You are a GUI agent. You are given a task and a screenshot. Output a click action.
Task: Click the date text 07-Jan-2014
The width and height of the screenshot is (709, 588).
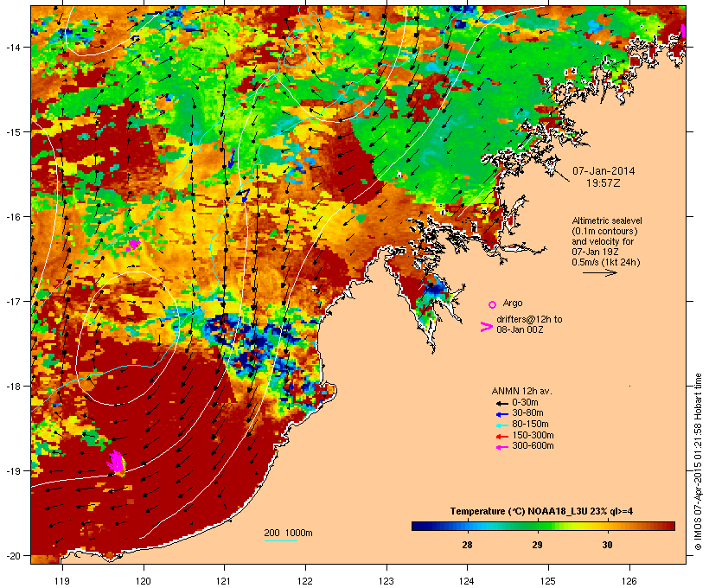pyautogui.click(x=604, y=171)
